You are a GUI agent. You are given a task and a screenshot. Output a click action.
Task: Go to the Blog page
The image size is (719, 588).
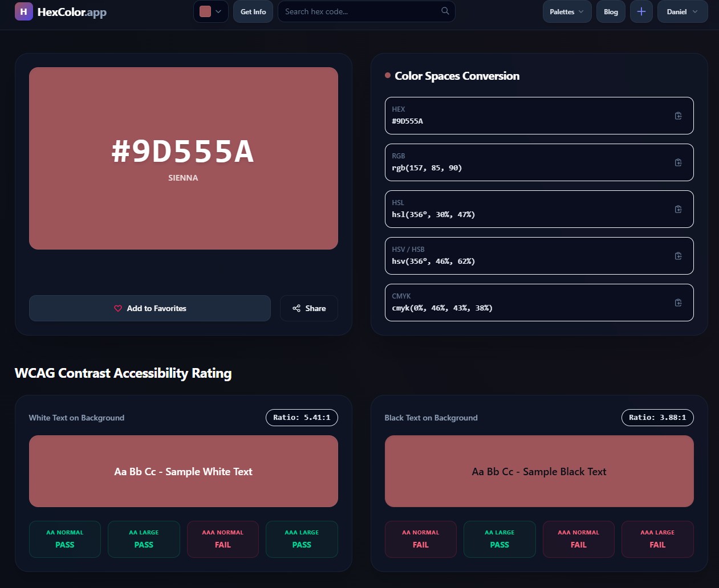[x=611, y=11]
